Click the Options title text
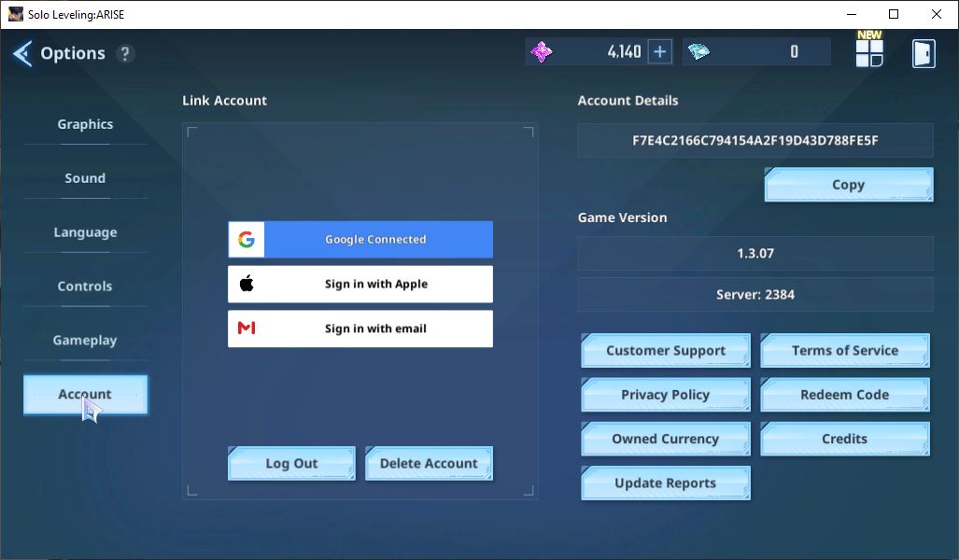This screenshot has width=959, height=560. pyautogui.click(x=73, y=53)
